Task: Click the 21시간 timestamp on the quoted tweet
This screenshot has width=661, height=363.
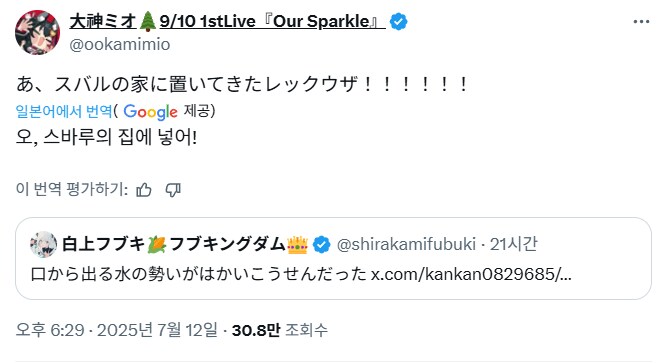Action: [513, 244]
